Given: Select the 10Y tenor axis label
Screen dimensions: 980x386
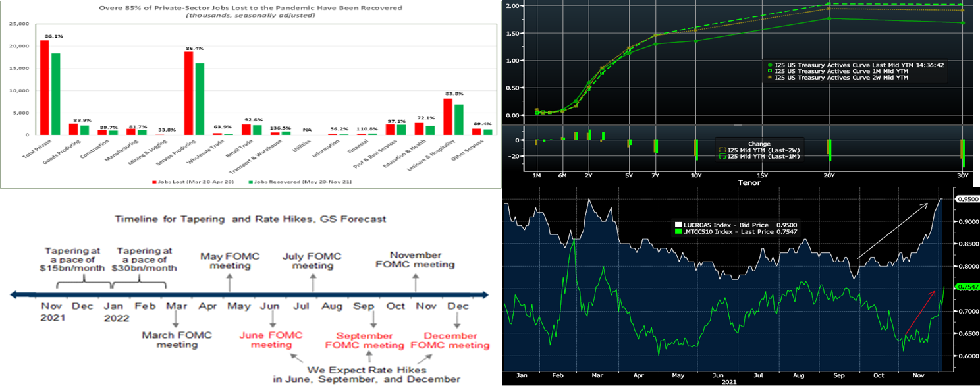Looking at the screenshot, I should point(697,175).
